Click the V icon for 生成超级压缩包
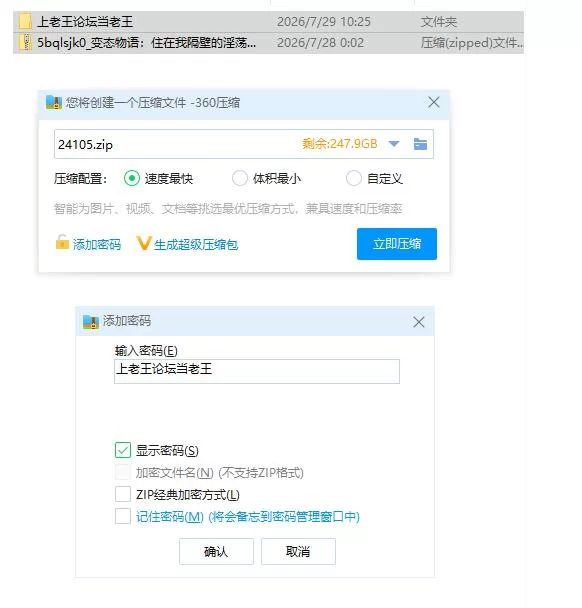The width and height of the screenshot is (582, 608). coord(143,243)
